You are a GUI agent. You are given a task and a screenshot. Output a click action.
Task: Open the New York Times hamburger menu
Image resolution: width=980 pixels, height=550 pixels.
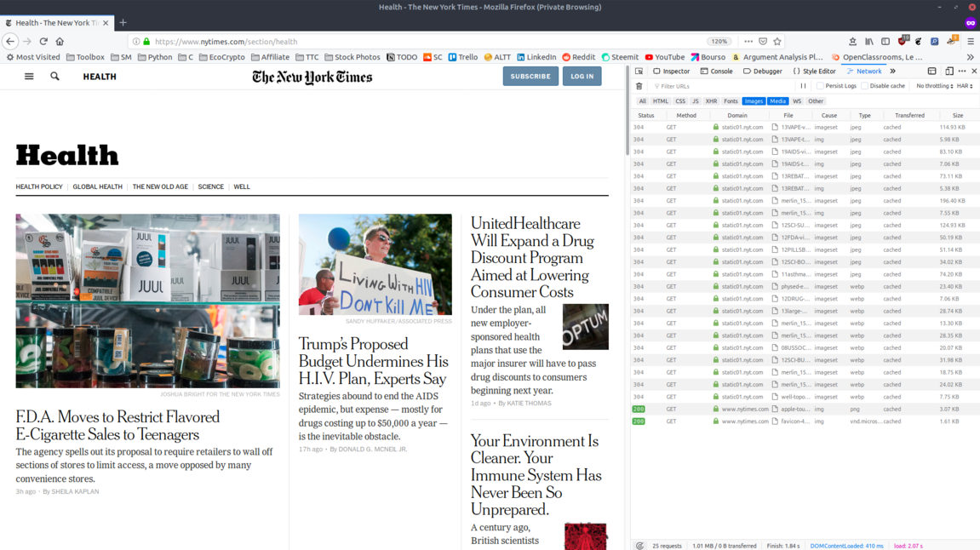tap(28, 76)
